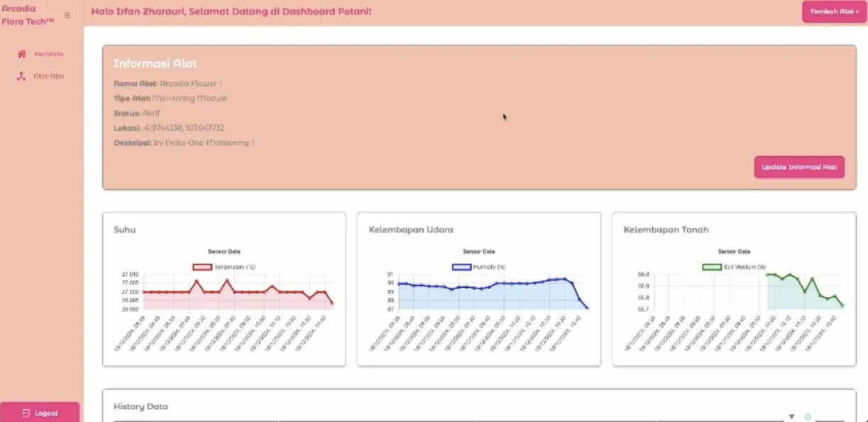Click the Alat-Alat device network icon
The width and height of the screenshot is (868, 422).
21,76
